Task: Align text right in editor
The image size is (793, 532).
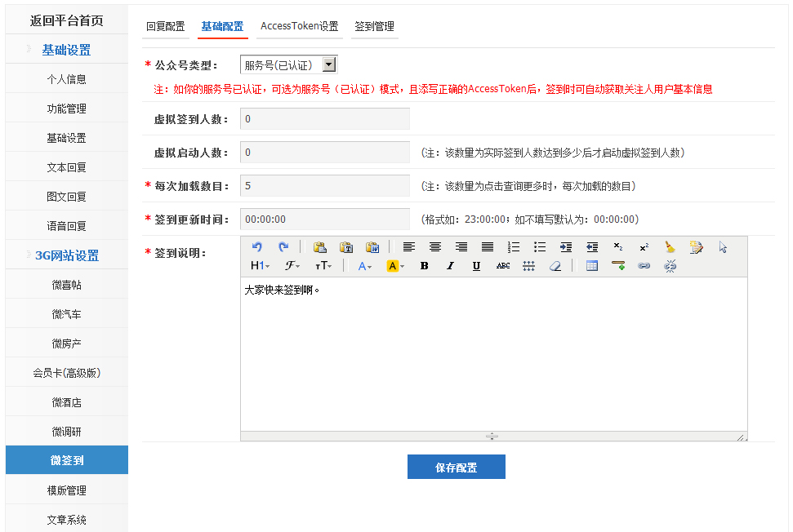Action: coord(461,246)
